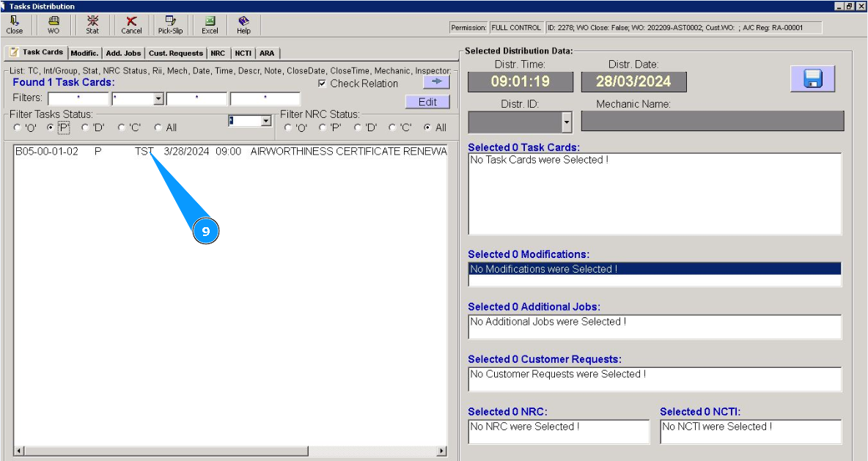Switch to the NCTI tab
868x461 pixels.
(243, 53)
